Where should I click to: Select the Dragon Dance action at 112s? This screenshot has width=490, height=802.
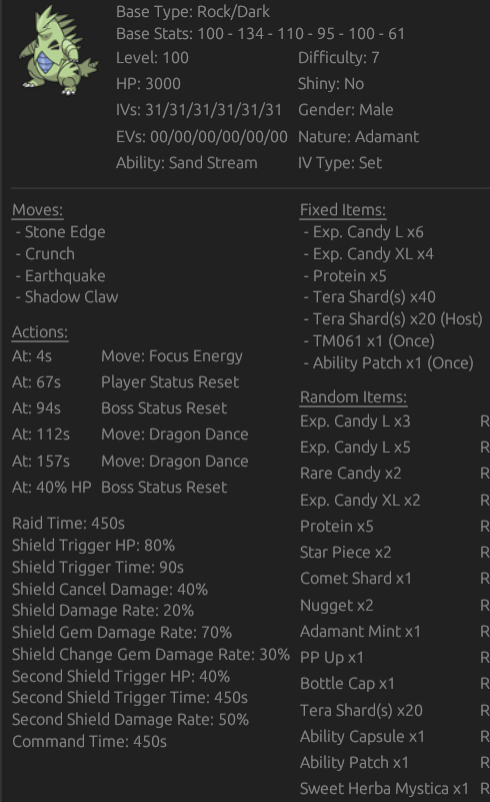click(174, 434)
